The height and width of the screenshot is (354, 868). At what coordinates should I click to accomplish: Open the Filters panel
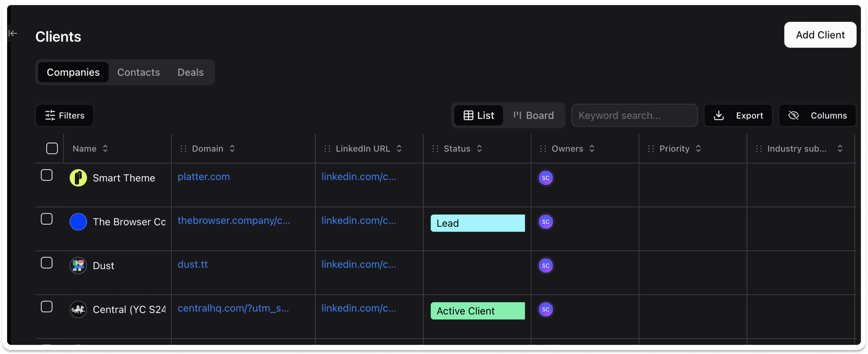(x=65, y=115)
